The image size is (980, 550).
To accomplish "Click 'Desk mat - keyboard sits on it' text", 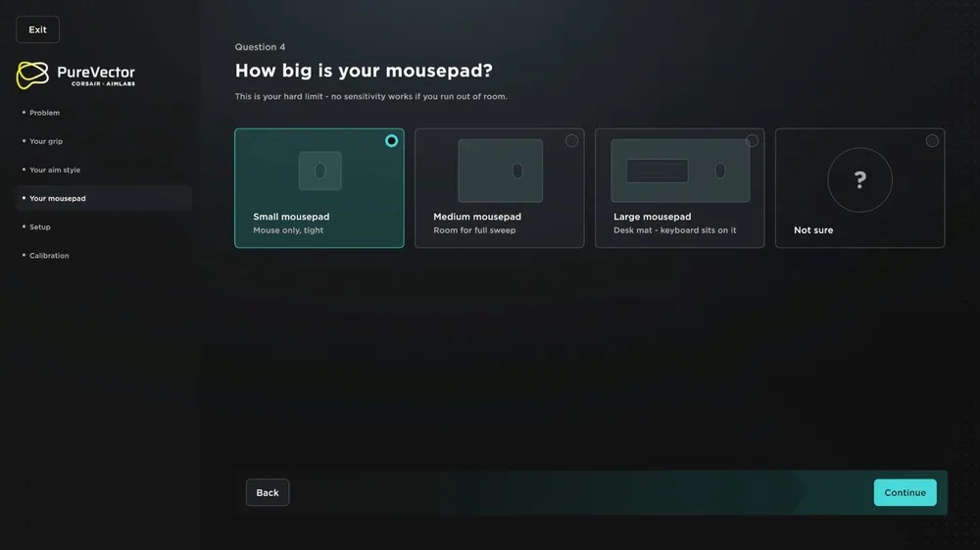I will click(x=675, y=230).
